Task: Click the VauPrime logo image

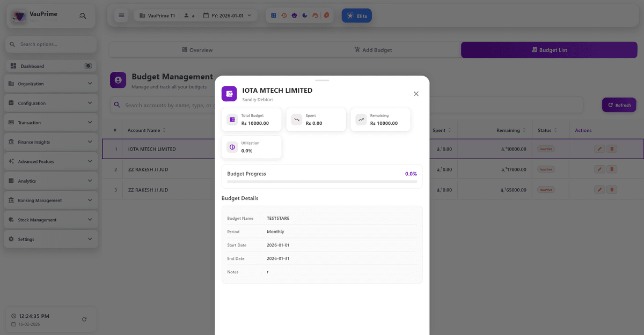Action: [x=19, y=16]
